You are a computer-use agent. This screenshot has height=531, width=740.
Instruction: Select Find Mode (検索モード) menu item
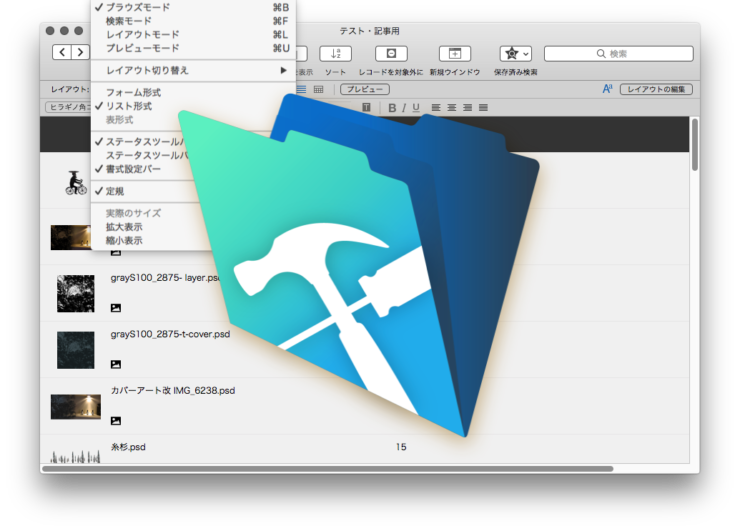pyautogui.click(x=193, y=21)
